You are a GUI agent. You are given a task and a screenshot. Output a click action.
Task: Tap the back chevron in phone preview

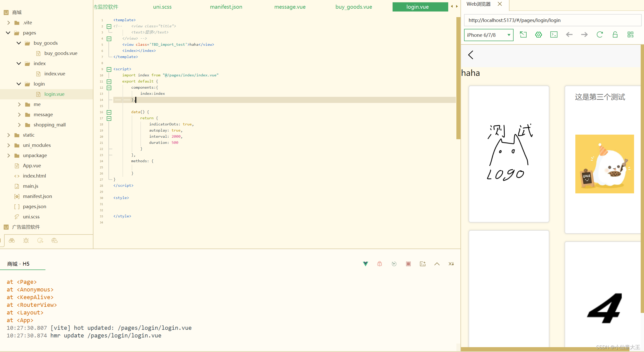tap(471, 55)
